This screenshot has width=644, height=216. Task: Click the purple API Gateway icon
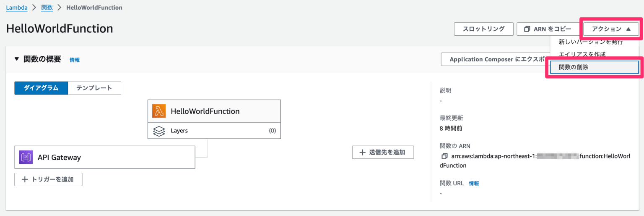(x=26, y=158)
